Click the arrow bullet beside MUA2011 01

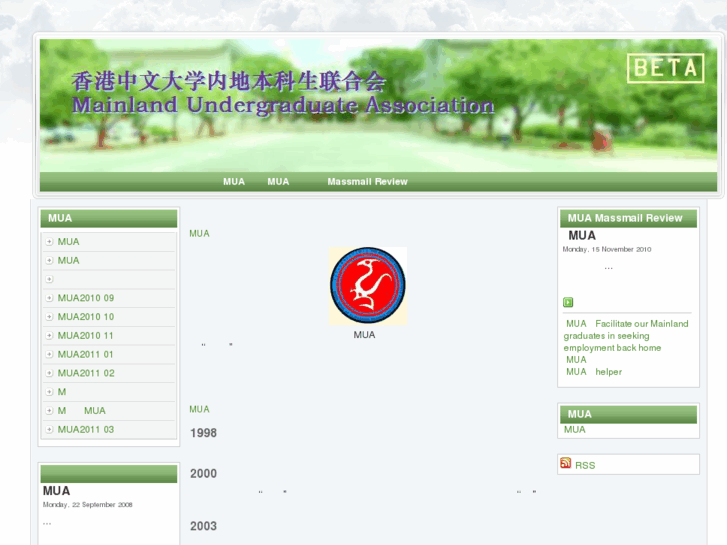(x=50, y=354)
